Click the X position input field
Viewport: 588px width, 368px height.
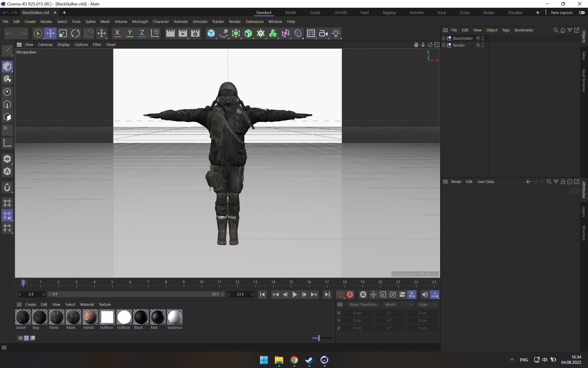(x=357, y=313)
